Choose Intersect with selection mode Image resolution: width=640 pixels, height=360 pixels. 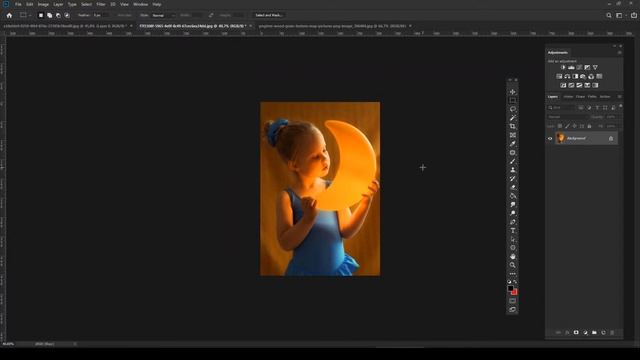tap(67, 15)
